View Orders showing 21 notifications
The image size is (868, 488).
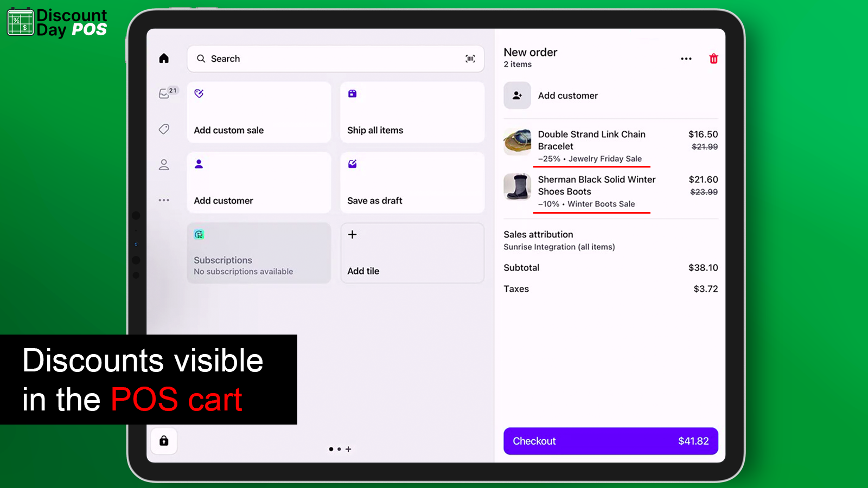point(164,93)
